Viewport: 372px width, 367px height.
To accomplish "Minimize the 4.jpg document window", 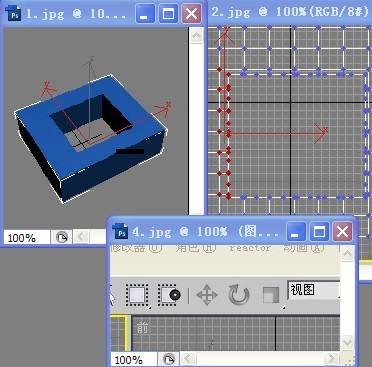I will (x=296, y=231).
